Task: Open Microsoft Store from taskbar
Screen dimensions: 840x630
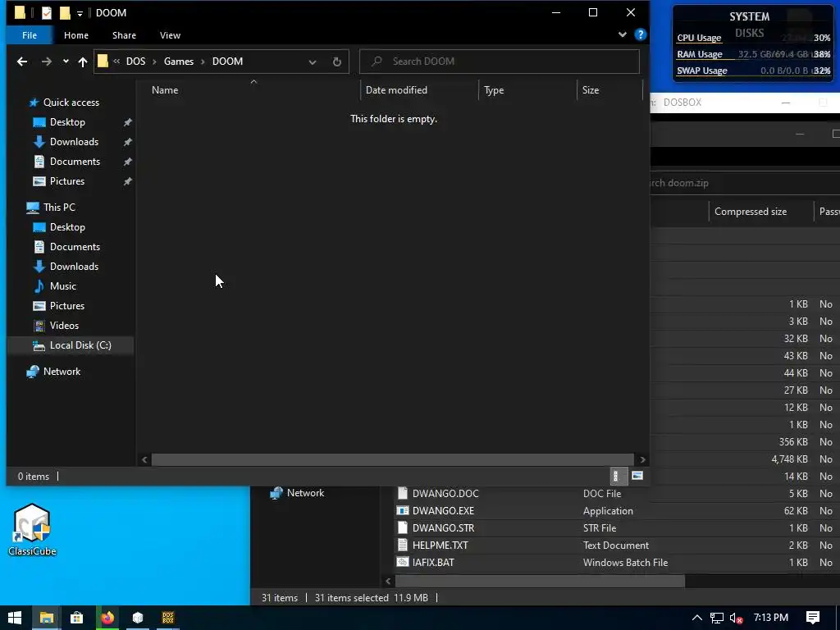Action: (76, 618)
